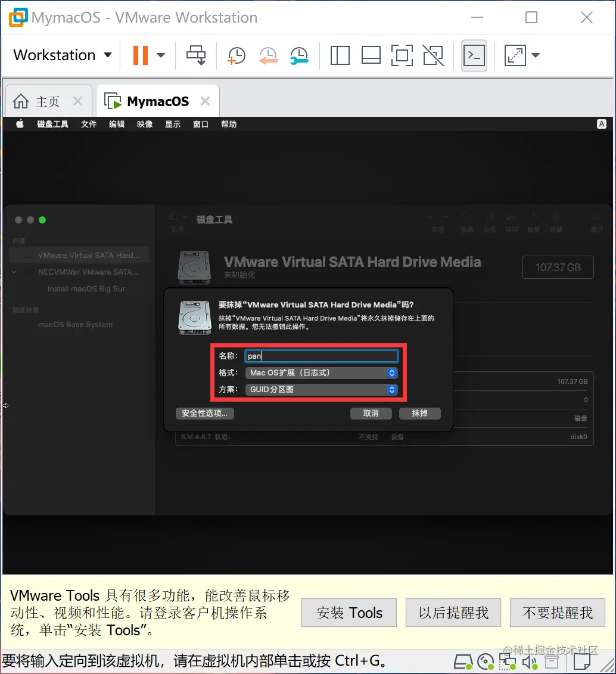Click the stretch guest display icon
This screenshot has height=674, width=616.
coord(515,55)
